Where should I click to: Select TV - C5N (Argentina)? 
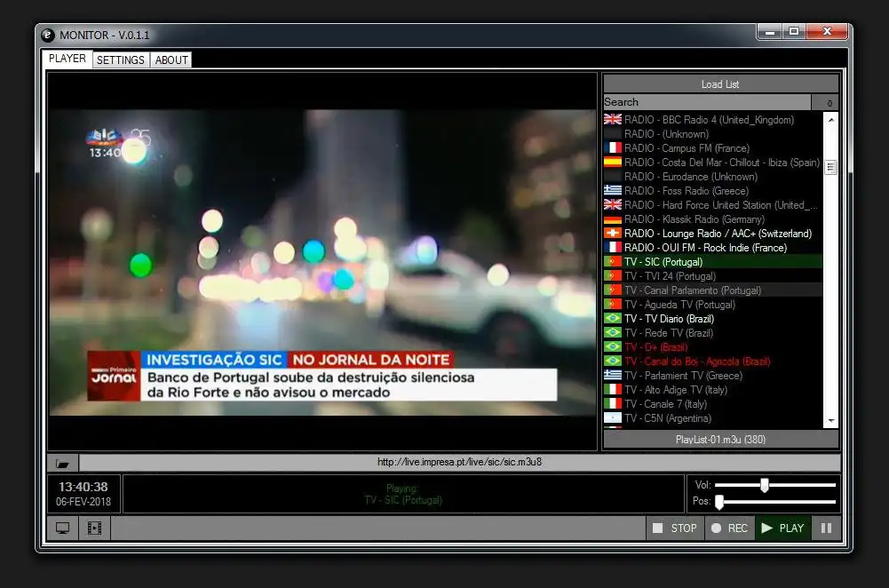[x=713, y=417]
